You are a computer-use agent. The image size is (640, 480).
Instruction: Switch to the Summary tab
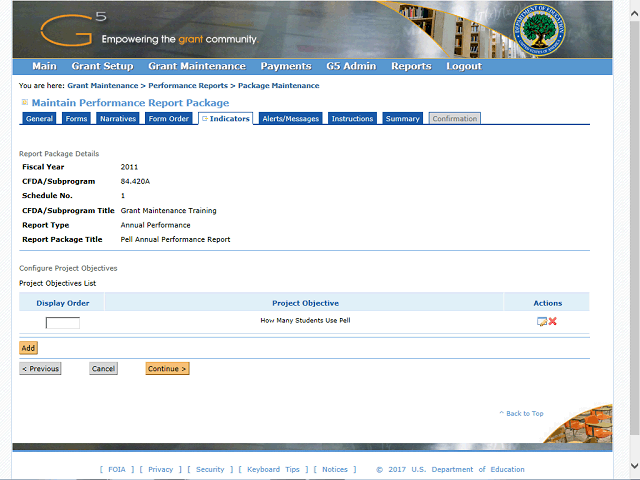pyautogui.click(x=402, y=118)
